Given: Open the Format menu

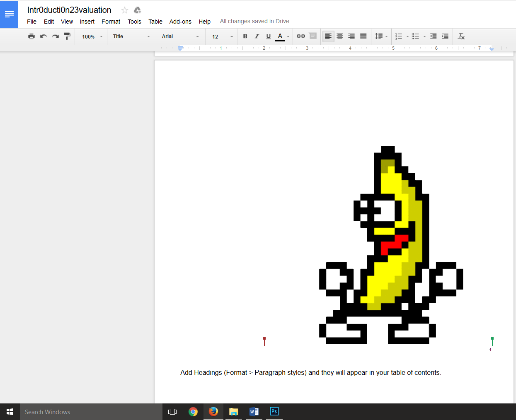Looking at the screenshot, I should coord(111,22).
